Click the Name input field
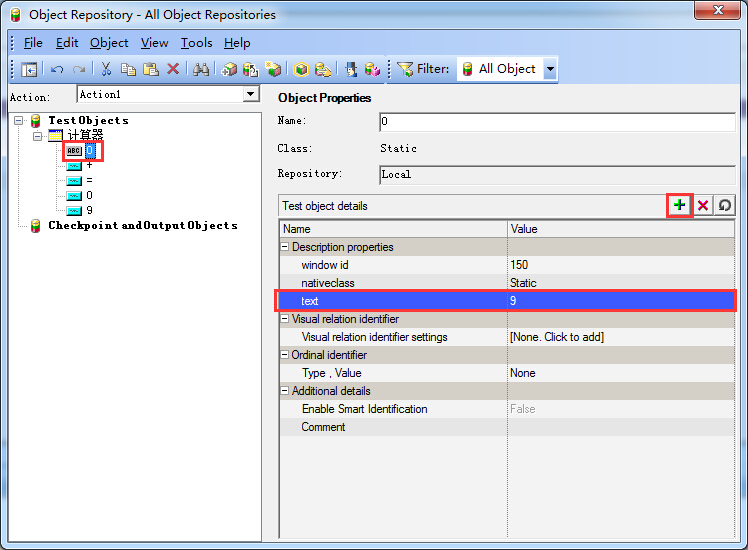 click(557, 122)
